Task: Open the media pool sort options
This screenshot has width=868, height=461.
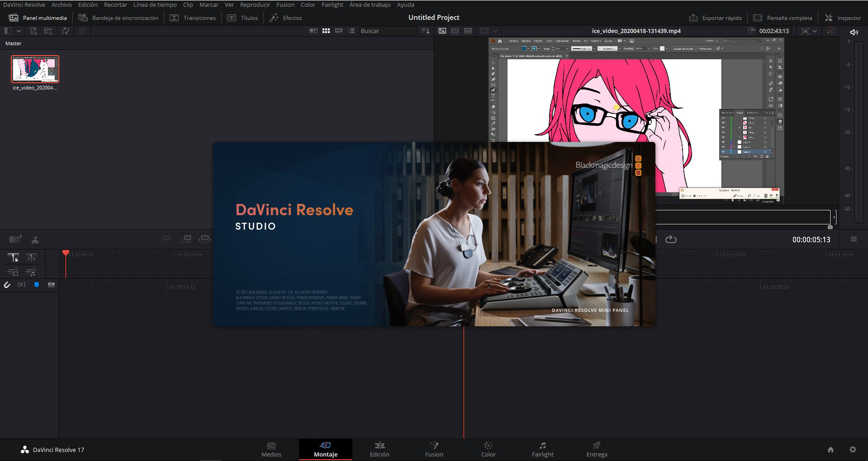Action: click(x=425, y=31)
